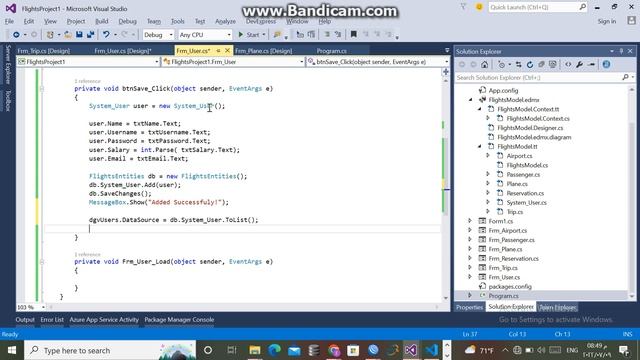Viewport: 640px width, 360px height.
Task: Undo the last edit
Action: click(x=106, y=35)
